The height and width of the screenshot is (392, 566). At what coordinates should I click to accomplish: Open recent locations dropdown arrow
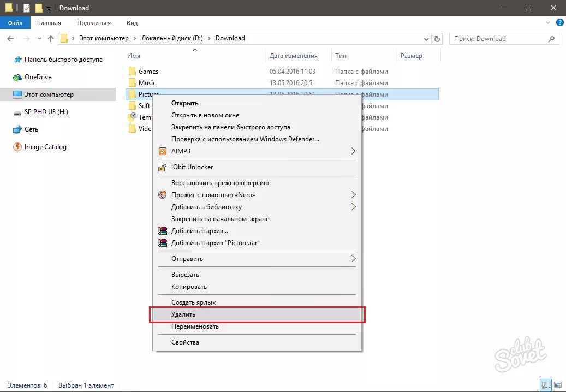39,39
